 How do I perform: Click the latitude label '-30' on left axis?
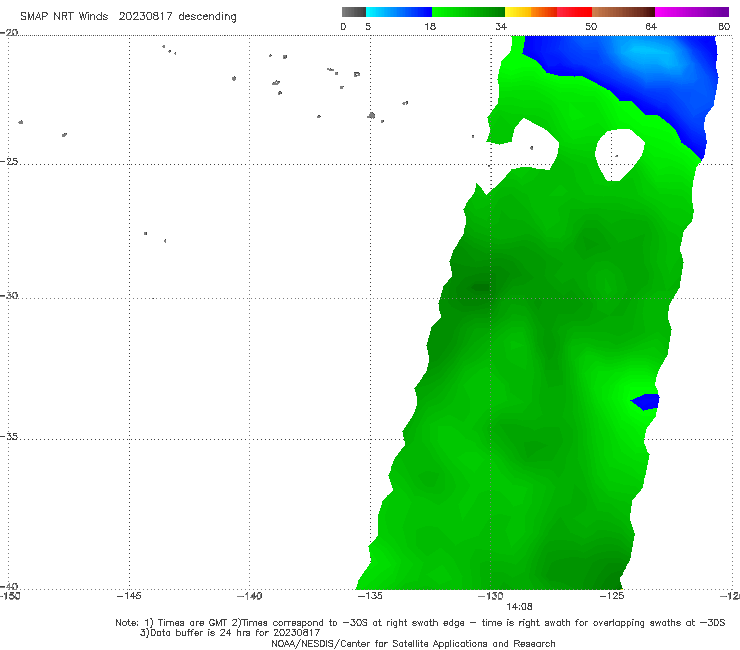pos(9,295)
